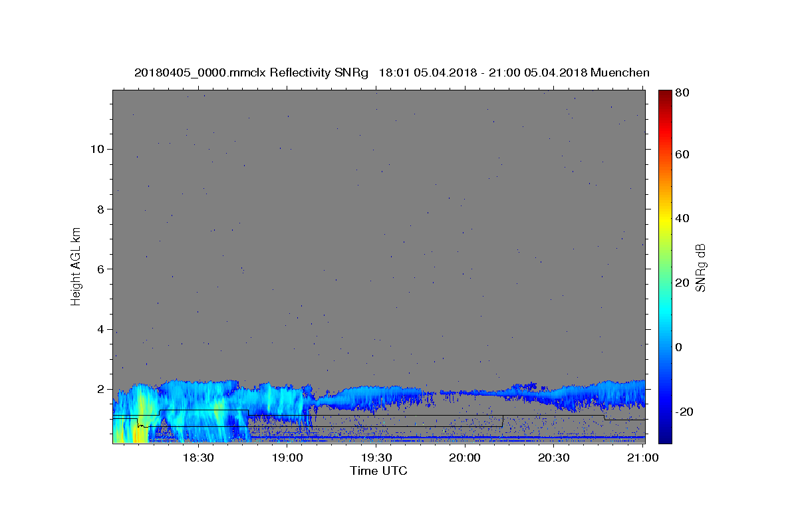Click the colorbar value 40
The height and width of the screenshot is (532, 798).
click(682, 218)
